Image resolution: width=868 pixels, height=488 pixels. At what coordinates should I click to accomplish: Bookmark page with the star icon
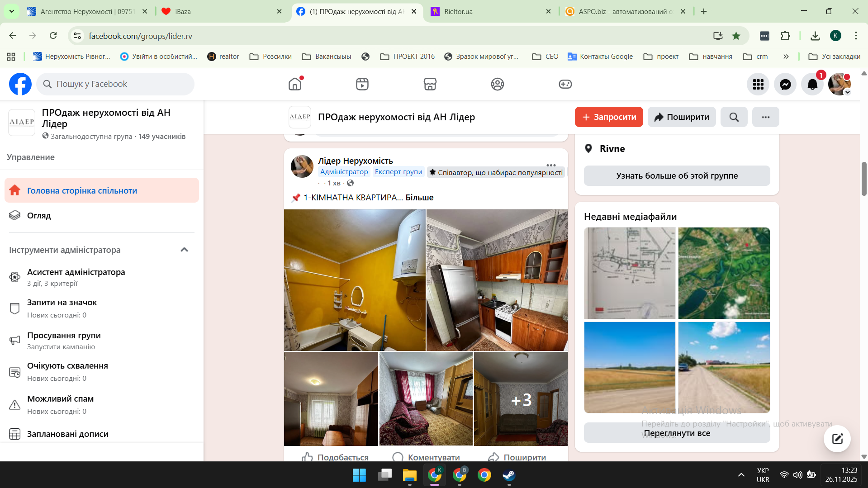pyautogui.click(x=736, y=36)
